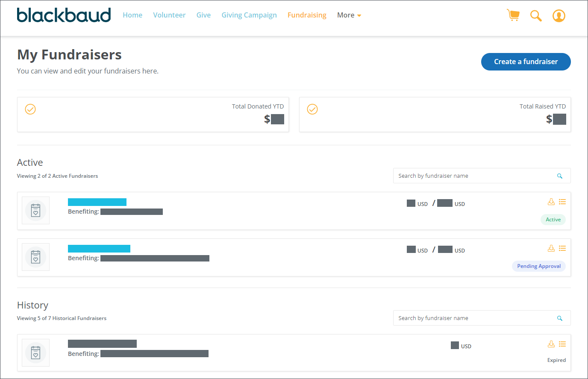
Task: Open list icon on Pending Approval fundraiser
Action: (x=562, y=248)
